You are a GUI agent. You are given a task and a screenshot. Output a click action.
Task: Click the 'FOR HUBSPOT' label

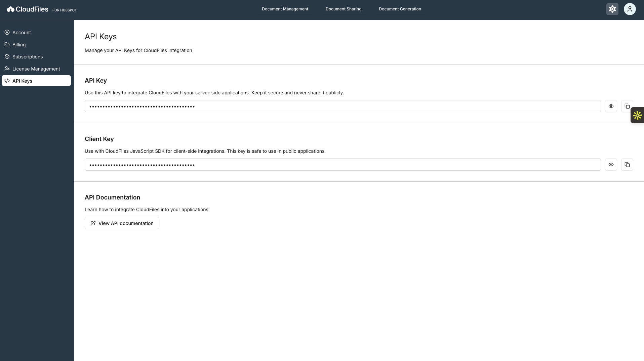pyautogui.click(x=65, y=10)
